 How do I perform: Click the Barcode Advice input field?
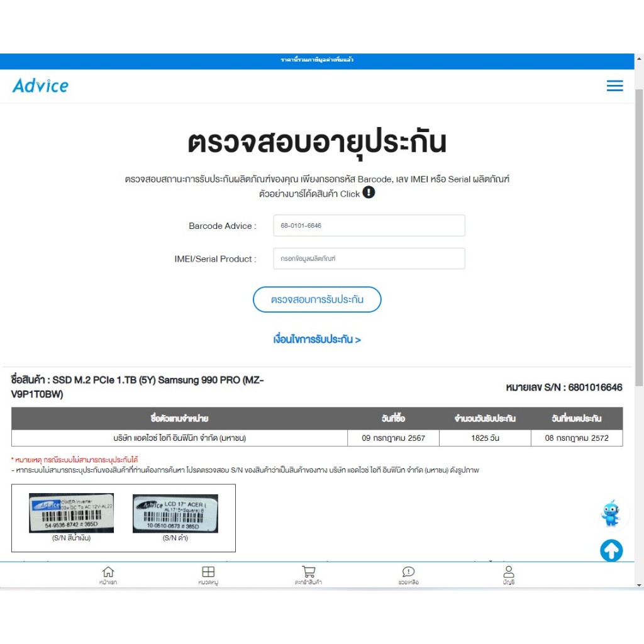pos(369,226)
